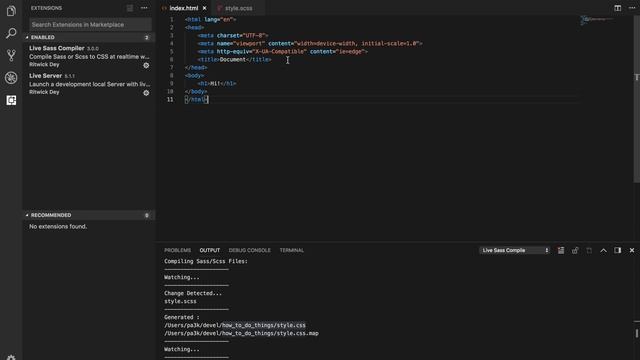This screenshot has width=640, height=360.
Task: Open the gear menu for Live Sass Compiler
Action: click(146, 65)
